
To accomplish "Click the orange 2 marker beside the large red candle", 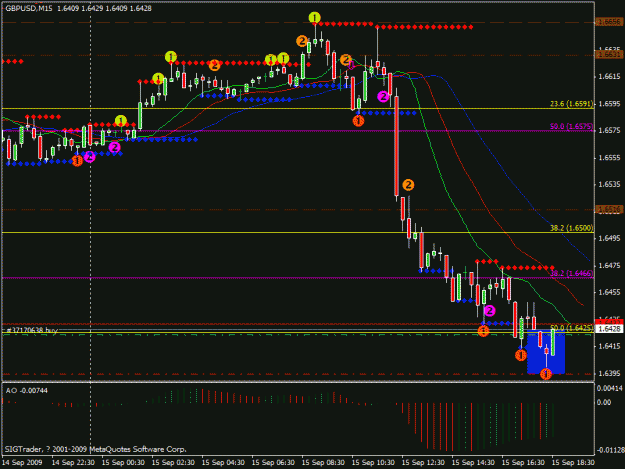I will [408, 185].
